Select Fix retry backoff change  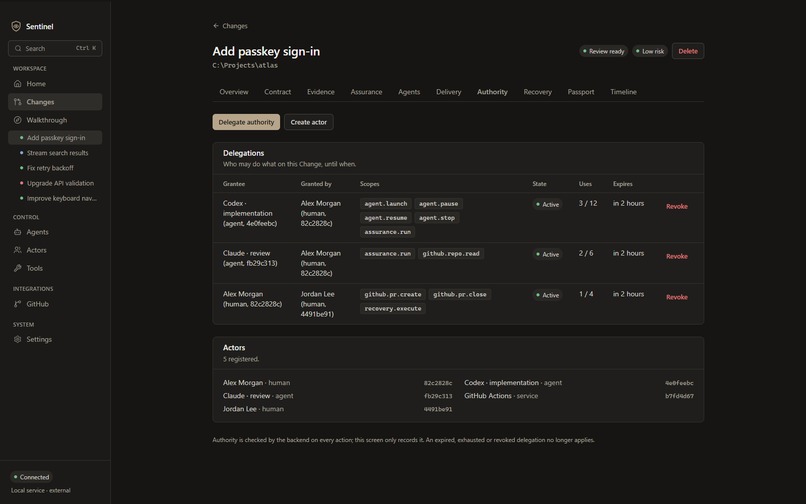point(55,168)
